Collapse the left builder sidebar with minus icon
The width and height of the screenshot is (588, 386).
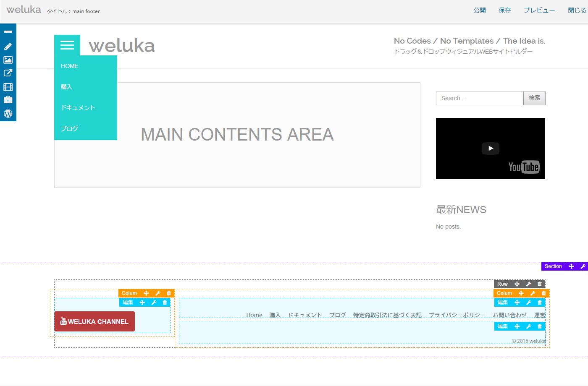8,32
